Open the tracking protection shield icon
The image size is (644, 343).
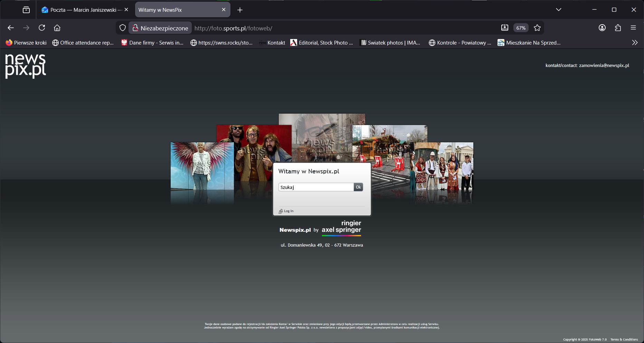[122, 28]
